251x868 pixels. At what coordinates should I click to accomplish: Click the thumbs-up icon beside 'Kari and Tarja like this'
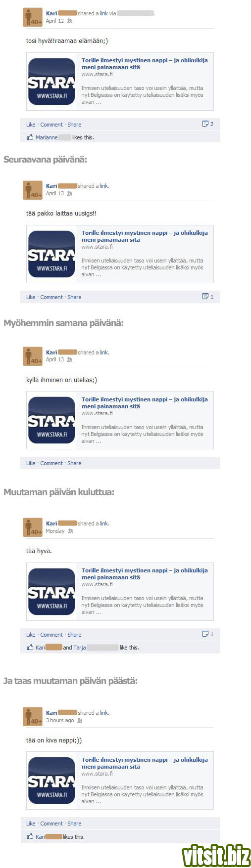click(30, 648)
